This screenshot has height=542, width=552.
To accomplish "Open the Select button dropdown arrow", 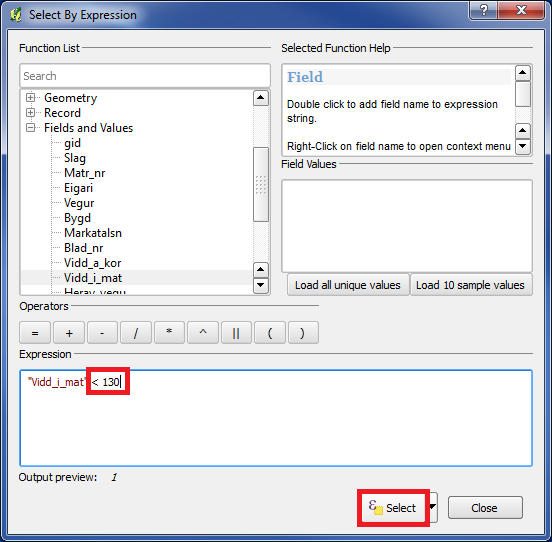I will tap(433, 507).
